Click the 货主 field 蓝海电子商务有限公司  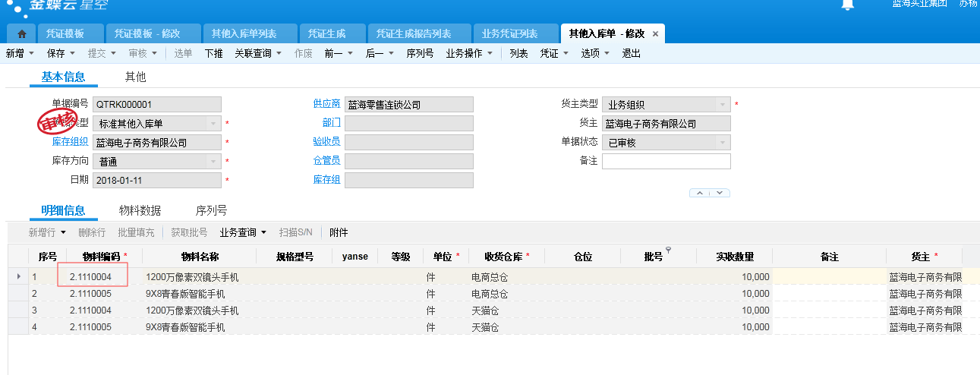666,123
